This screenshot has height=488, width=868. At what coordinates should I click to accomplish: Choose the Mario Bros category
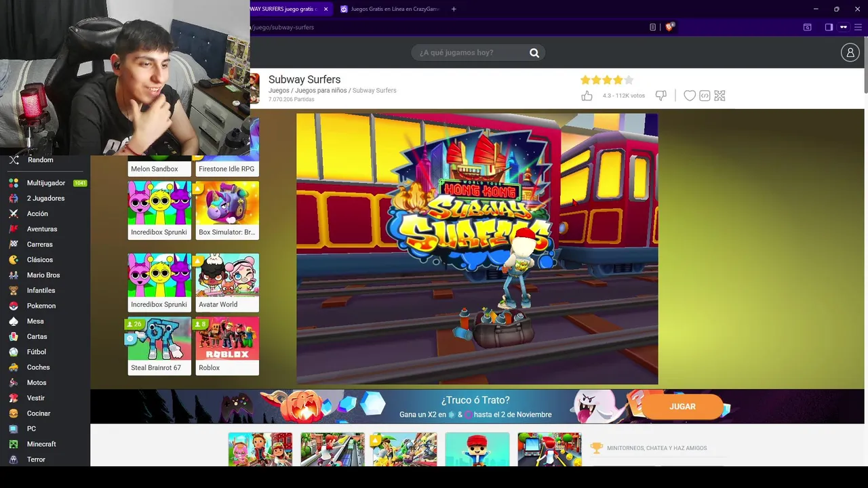pos(43,275)
